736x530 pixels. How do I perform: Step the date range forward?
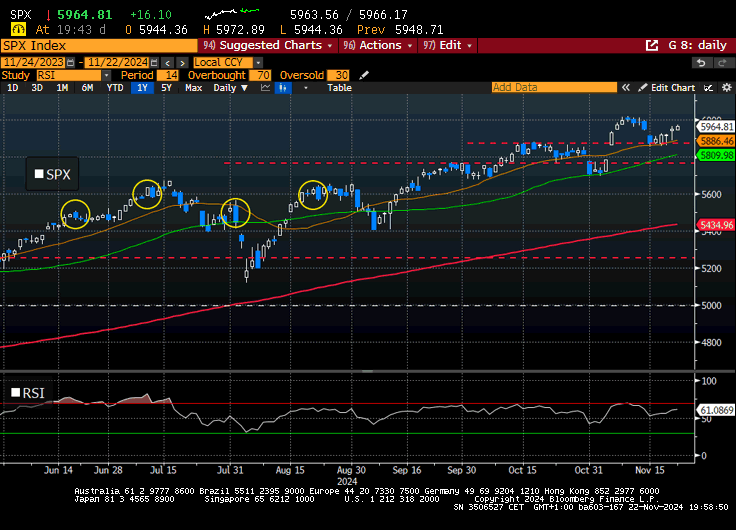point(183,62)
